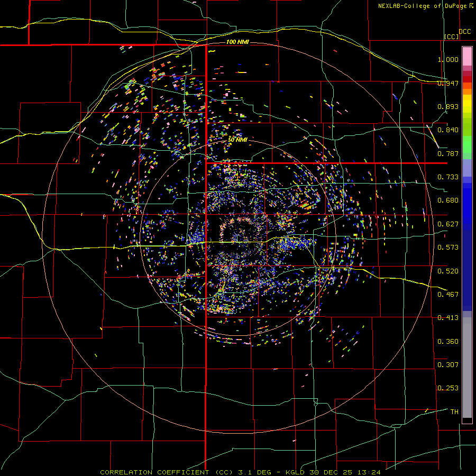
Task: Pick the gray segment of the color bar
Action: (x=467, y=369)
